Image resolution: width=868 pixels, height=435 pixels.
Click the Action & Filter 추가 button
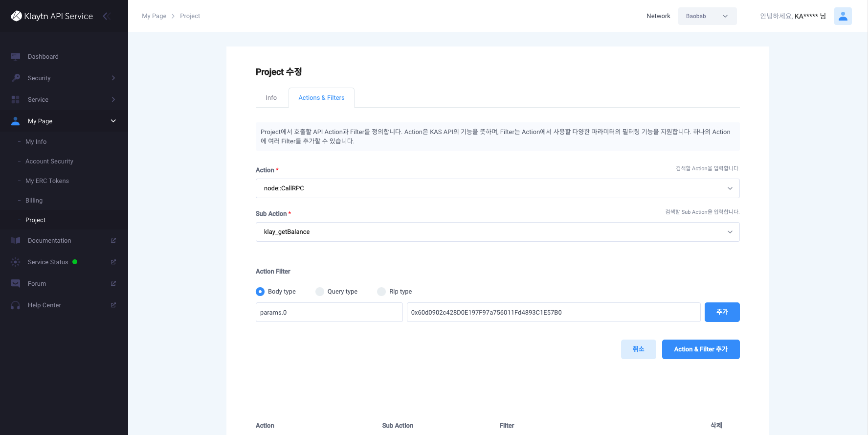701,349
